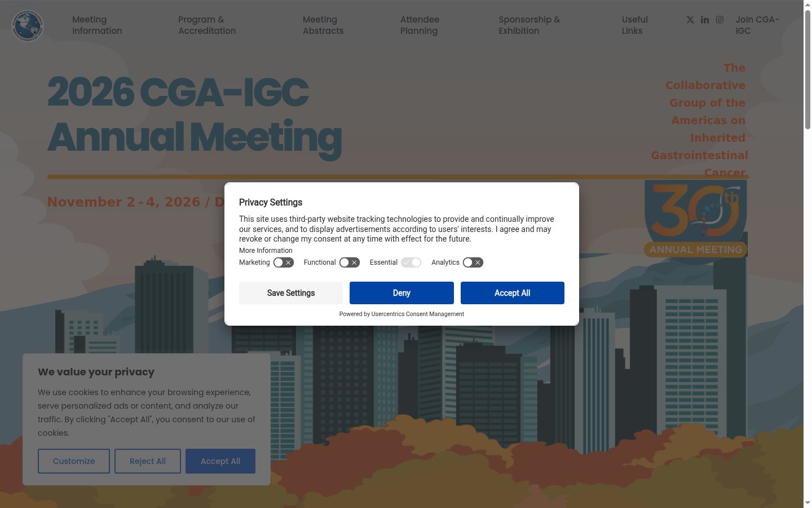Viewport: 812px width, 508px height.
Task: Open the X (Twitter) social icon
Action: click(690, 20)
